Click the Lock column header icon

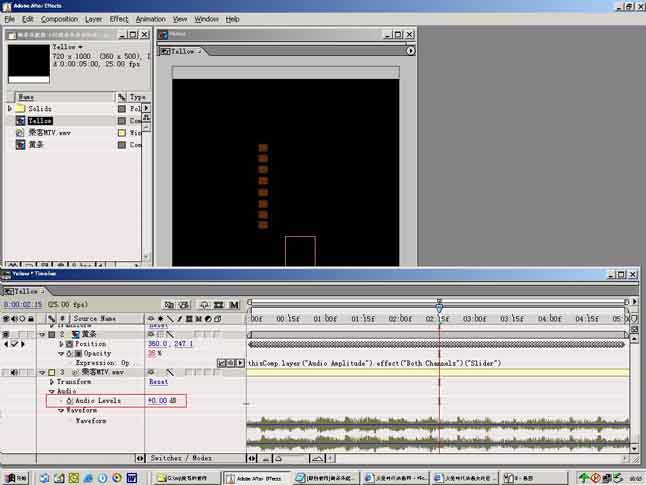coord(31,319)
